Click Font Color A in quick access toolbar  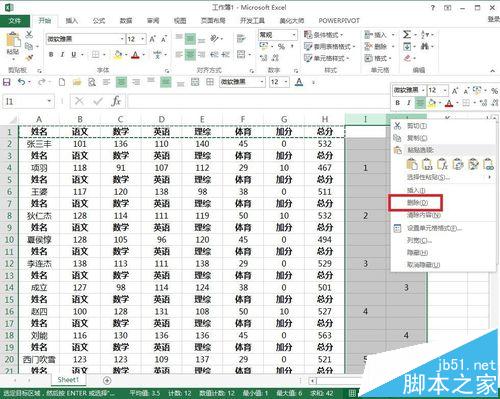[x=299, y=82]
